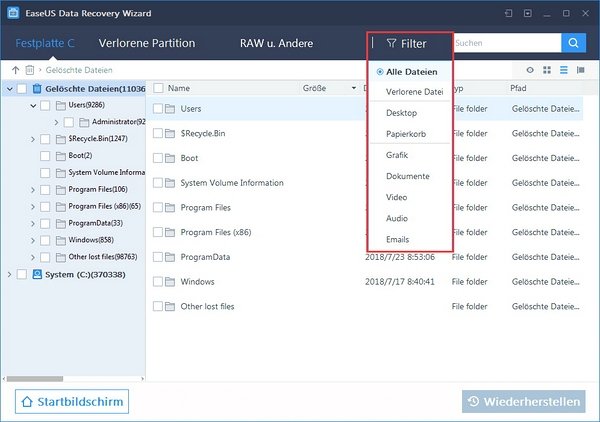Check the Gelöschte Dateien tree checkbox
Viewport: 600px width, 422px height.
pyautogui.click(x=22, y=89)
